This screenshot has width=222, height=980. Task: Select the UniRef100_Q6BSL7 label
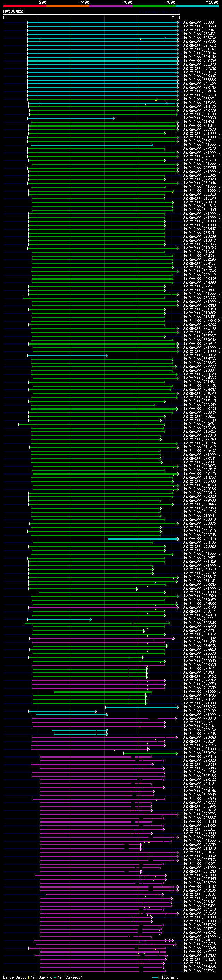point(199,577)
